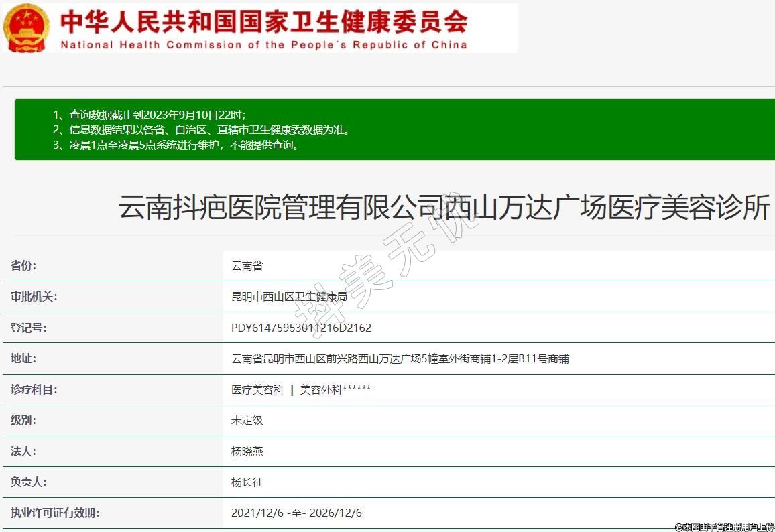775x532 pixels.
Task: Click the 审批机关 row label
Action: tap(34, 297)
